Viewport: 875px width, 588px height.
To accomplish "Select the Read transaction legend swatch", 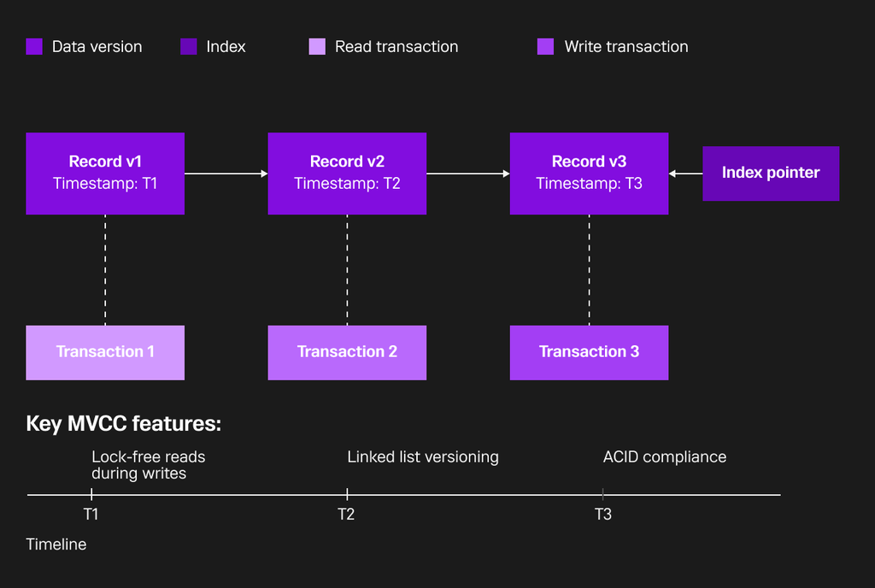I will click(317, 46).
